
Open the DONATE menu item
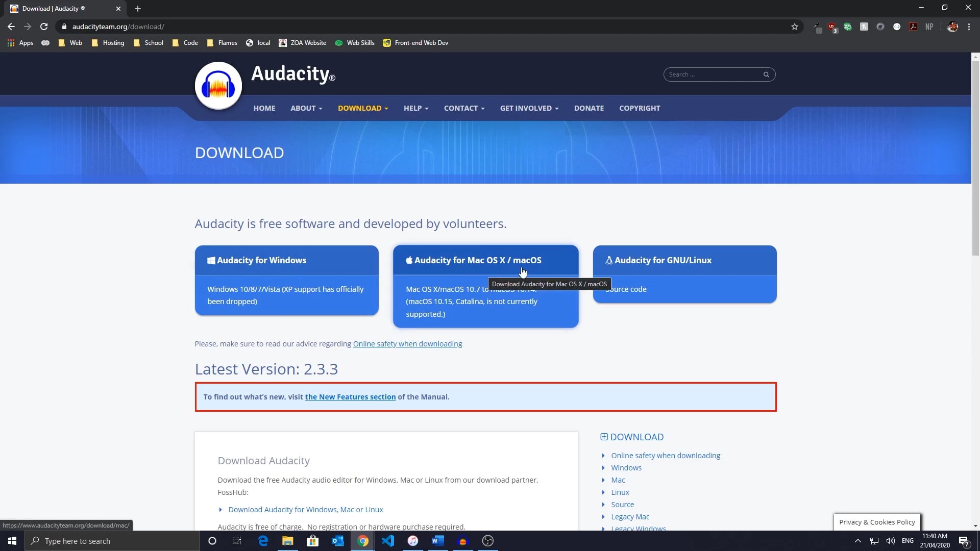coord(589,108)
